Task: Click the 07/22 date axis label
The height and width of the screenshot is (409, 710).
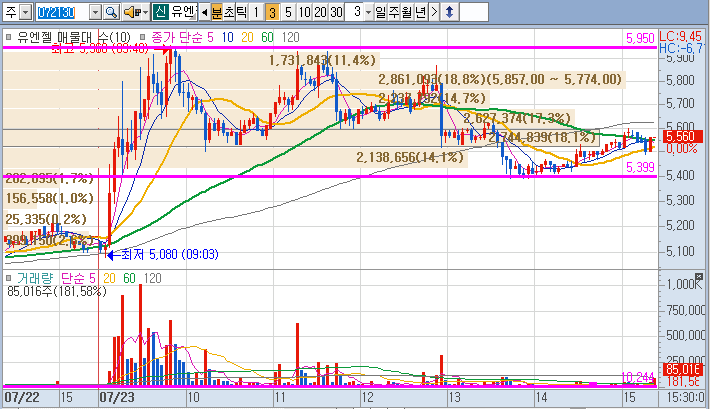Action: pos(22,398)
